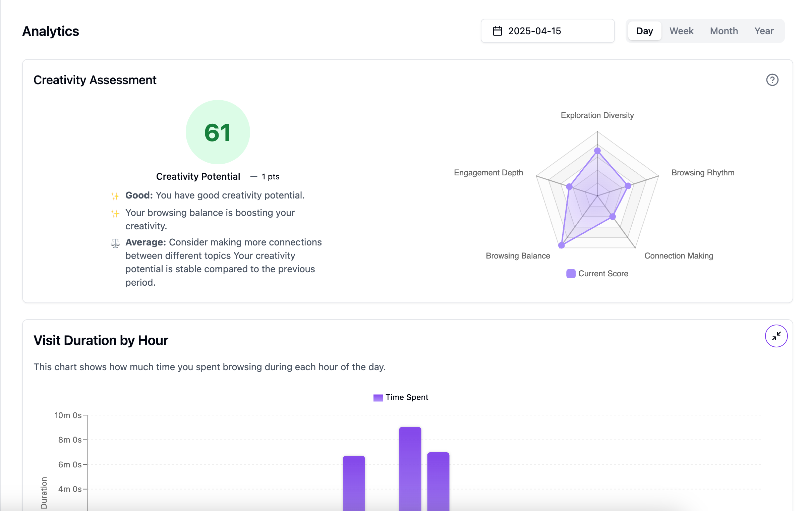The image size is (812, 511).
Task: Click the green 61 creativity score circle
Action: point(218,132)
